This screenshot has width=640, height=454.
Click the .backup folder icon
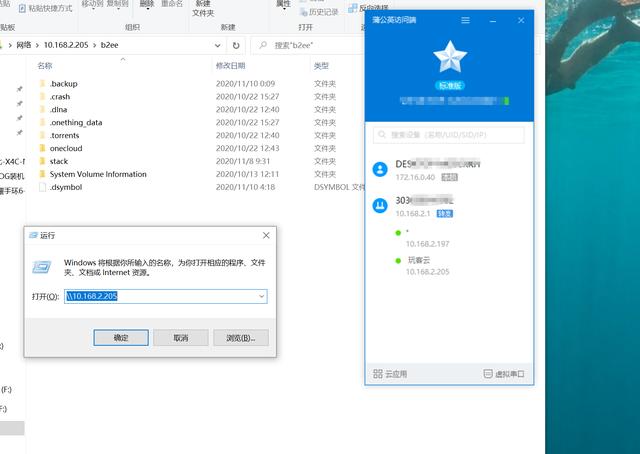pyautogui.click(x=42, y=84)
